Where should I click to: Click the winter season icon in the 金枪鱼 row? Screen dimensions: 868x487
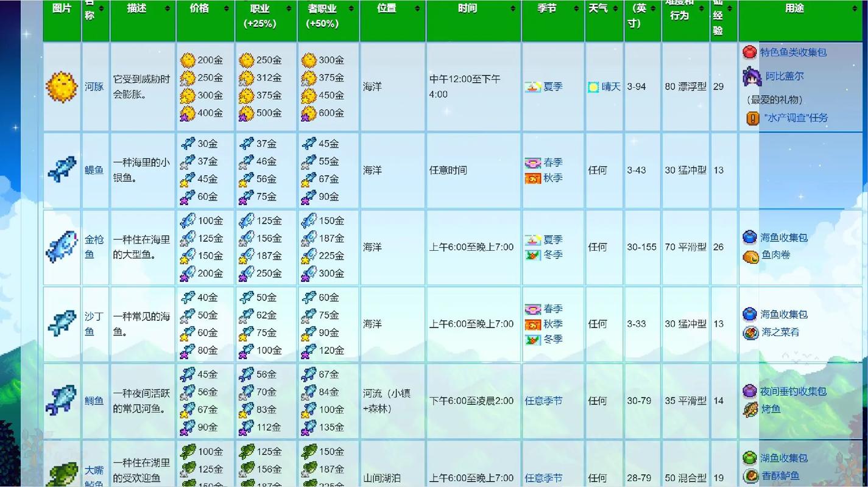tap(533, 255)
